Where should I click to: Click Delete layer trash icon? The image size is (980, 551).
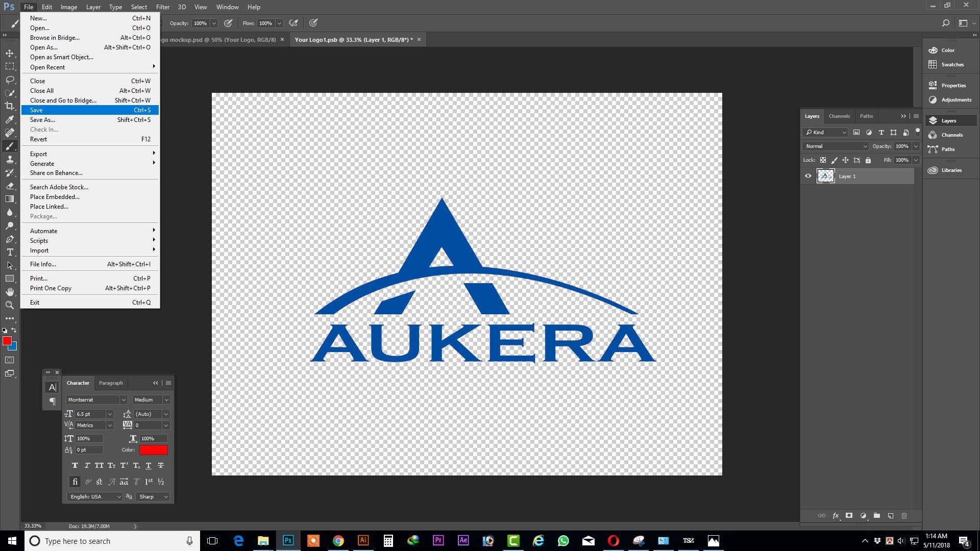(904, 516)
